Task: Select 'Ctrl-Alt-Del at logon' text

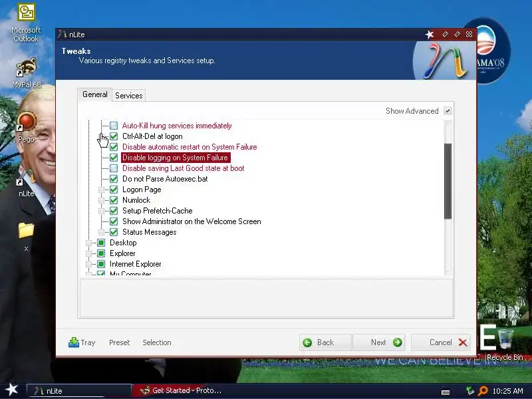Action: pyautogui.click(x=152, y=136)
